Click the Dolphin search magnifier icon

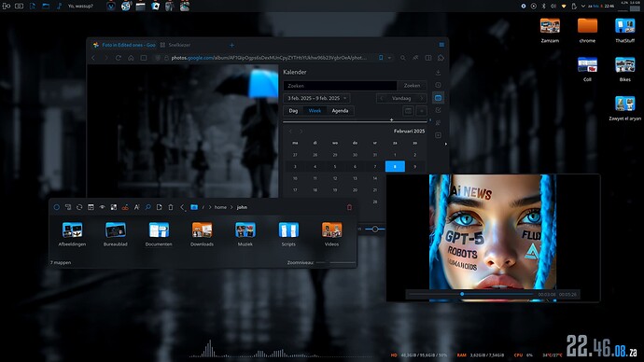pos(147,207)
